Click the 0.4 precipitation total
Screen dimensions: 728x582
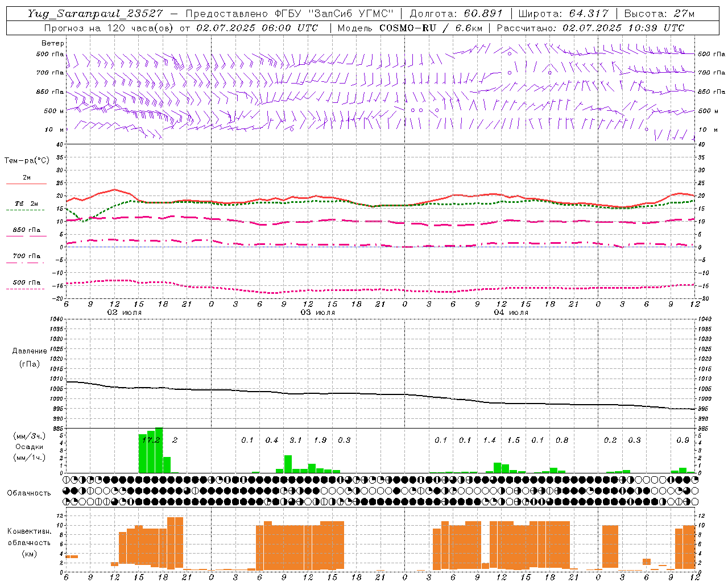pyautogui.click(x=272, y=440)
